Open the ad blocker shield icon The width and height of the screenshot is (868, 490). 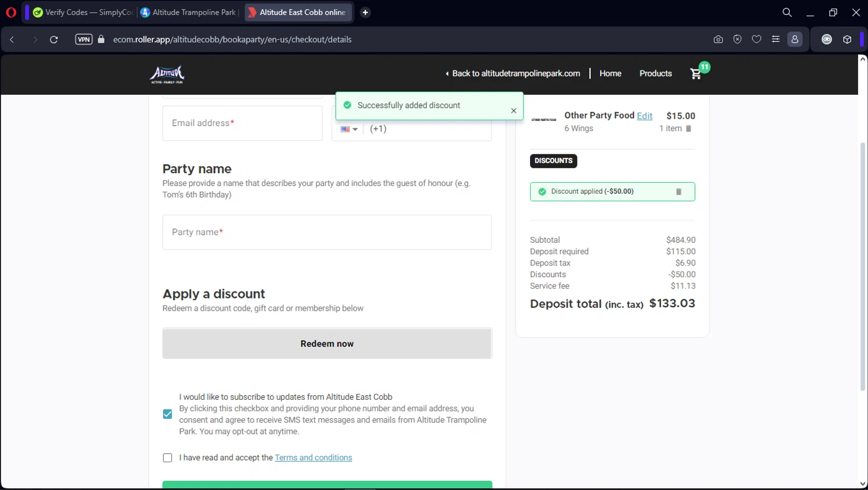pos(737,39)
